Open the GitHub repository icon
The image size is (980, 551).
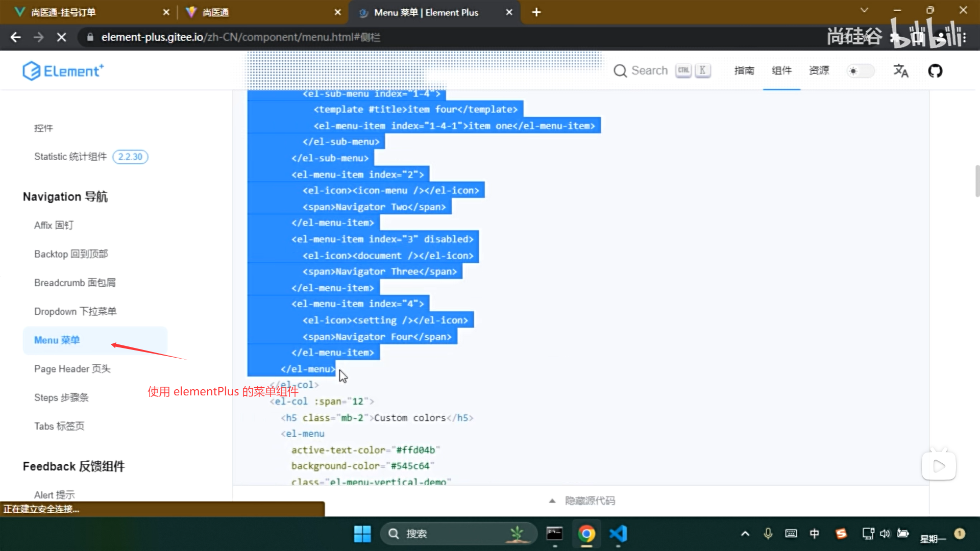point(935,71)
